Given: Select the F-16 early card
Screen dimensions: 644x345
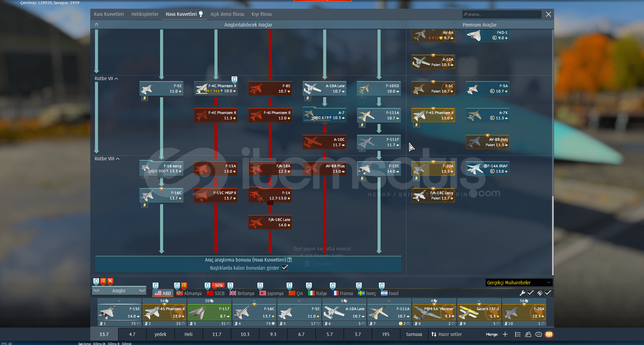Looking at the screenshot, I should pyautogui.click(x=161, y=169).
